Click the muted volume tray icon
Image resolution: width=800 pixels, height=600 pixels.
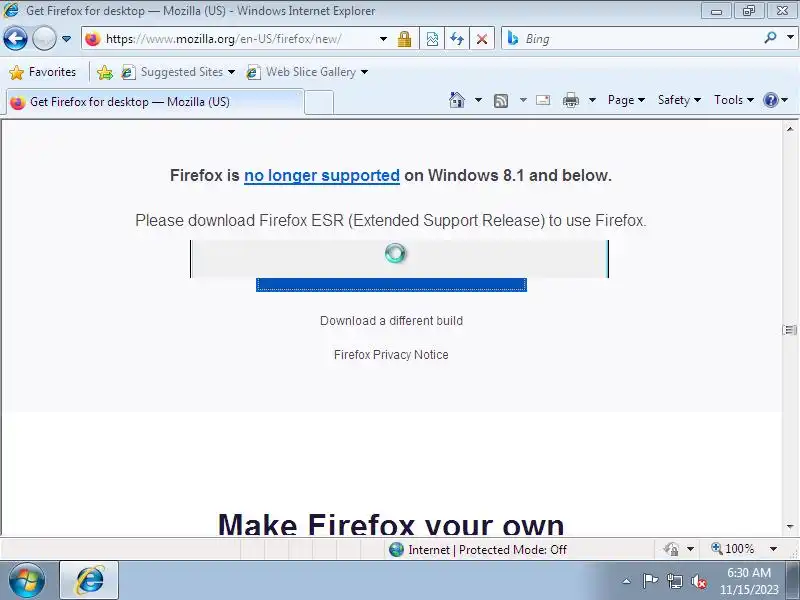[x=698, y=581]
